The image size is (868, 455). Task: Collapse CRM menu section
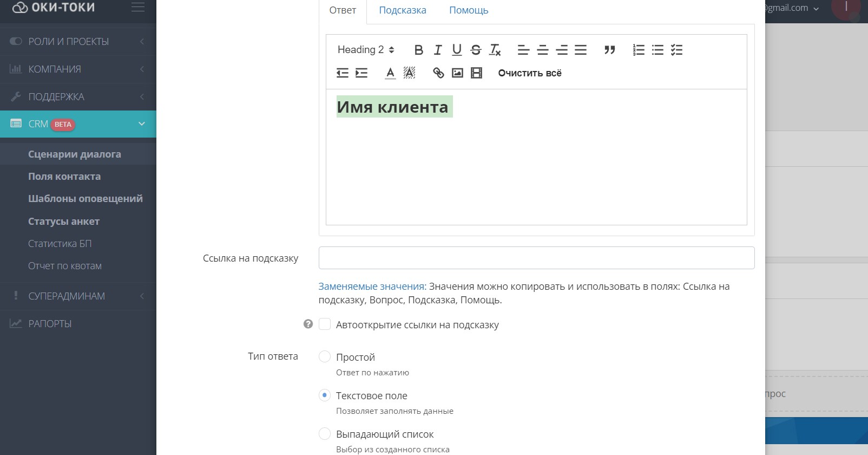[x=78, y=124]
